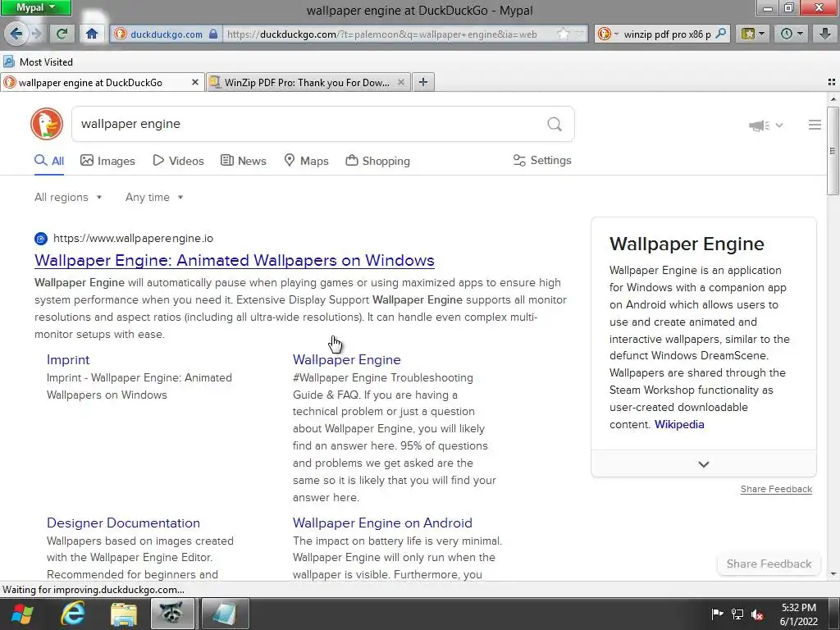The width and height of the screenshot is (840, 630).
Task: Click the search bar magnifier icon
Action: [720, 34]
